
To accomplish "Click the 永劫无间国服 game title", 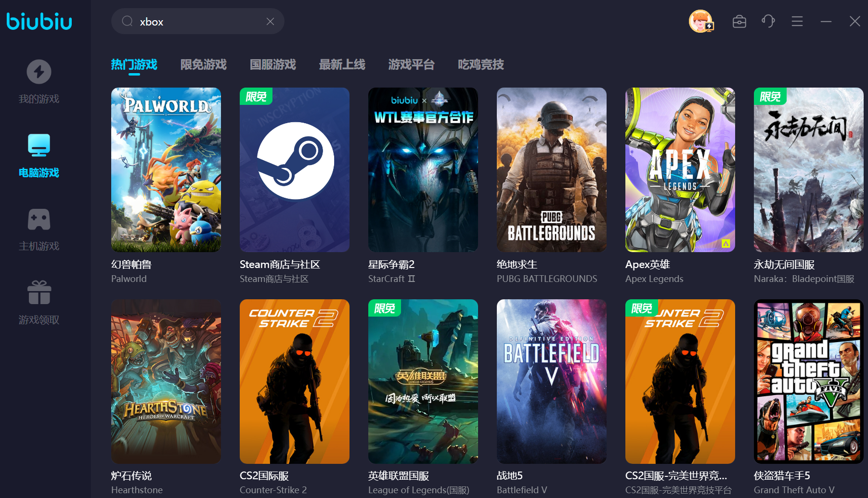I will tap(784, 265).
